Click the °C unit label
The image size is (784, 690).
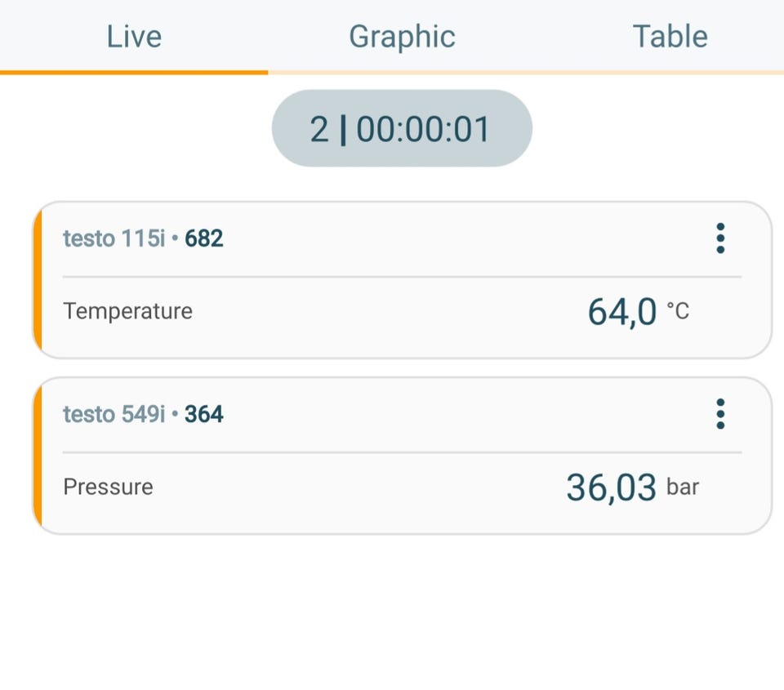pos(678,311)
